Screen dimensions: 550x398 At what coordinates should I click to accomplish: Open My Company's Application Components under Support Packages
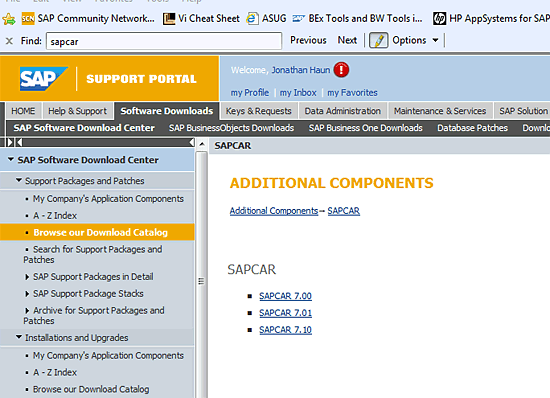(x=108, y=199)
